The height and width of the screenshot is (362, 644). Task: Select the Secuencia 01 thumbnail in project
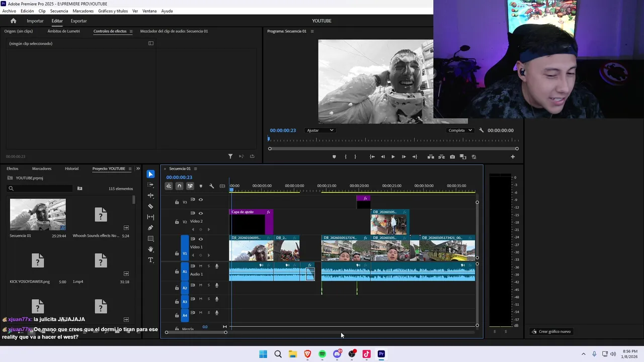coord(38,215)
